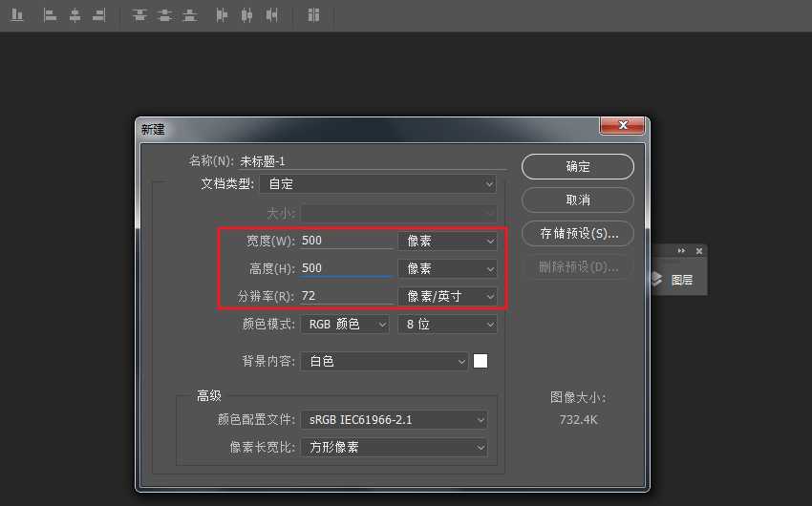Click the Align Right Edges icon
812x506 pixels.
(97, 15)
